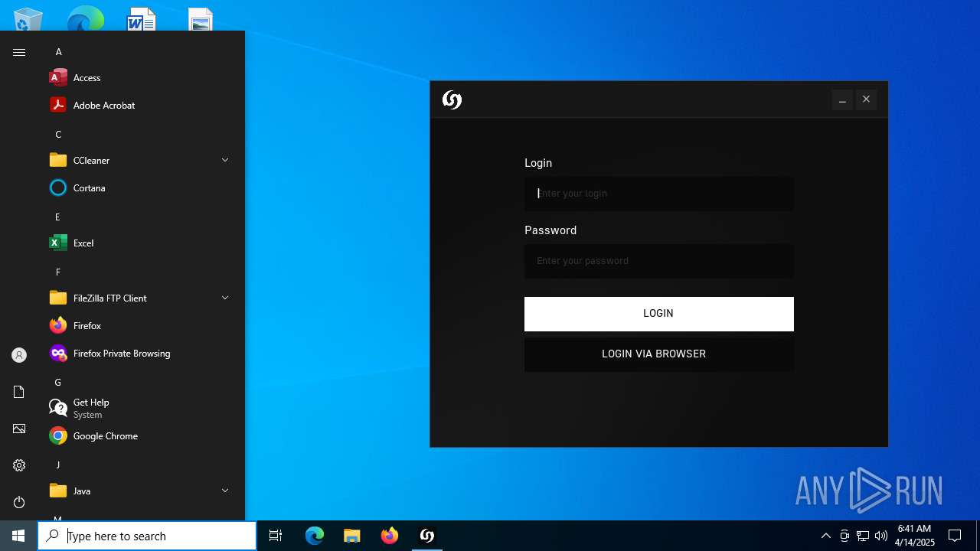This screenshot has height=551, width=980.
Task: Expand the CCleaner folder chevron
Action: [225, 160]
